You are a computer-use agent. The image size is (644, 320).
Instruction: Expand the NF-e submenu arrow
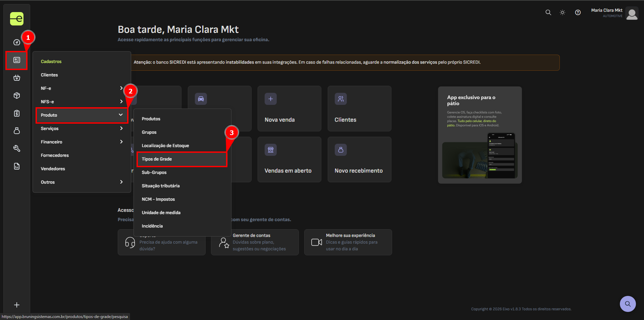121,88
